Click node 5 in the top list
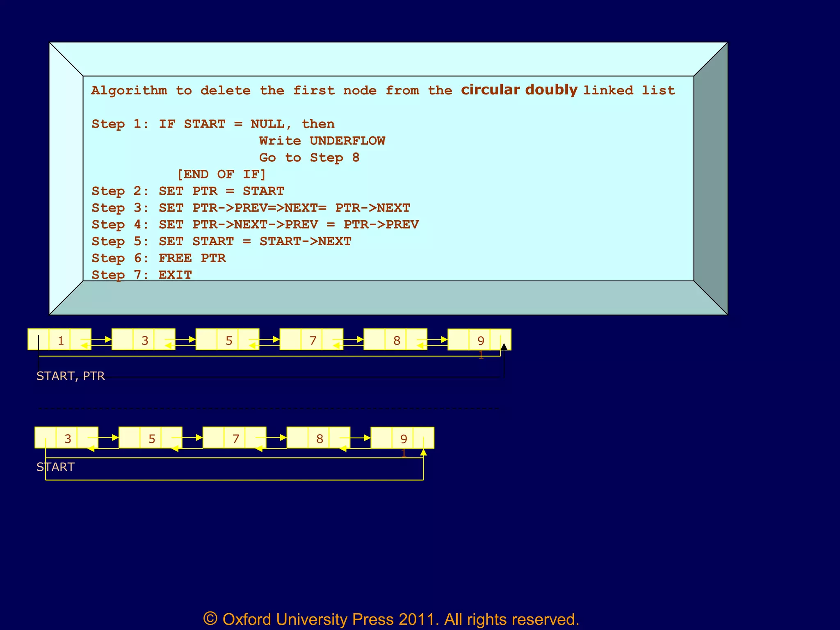 pyautogui.click(x=228, y=340)
